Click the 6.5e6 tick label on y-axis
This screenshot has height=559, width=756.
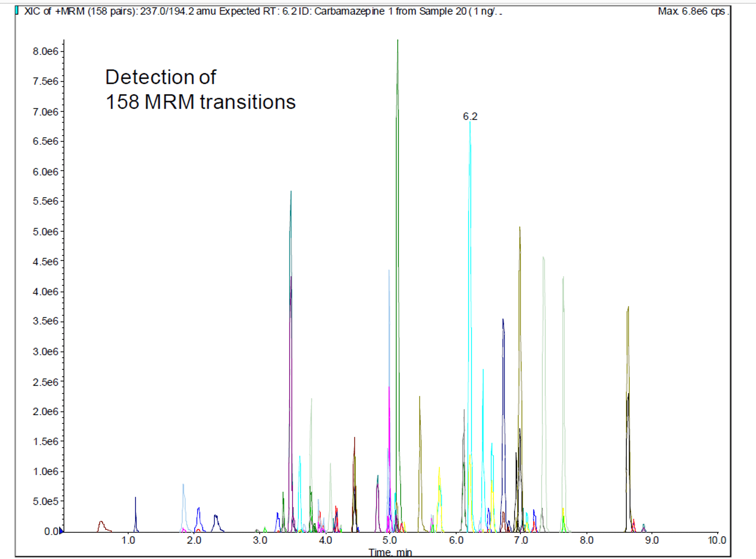coord(46,141)
